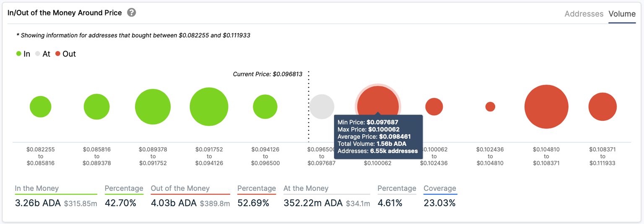Click the Coverage summary label
The width and height of the screenshot is (644, 224).
coord(439,188)
